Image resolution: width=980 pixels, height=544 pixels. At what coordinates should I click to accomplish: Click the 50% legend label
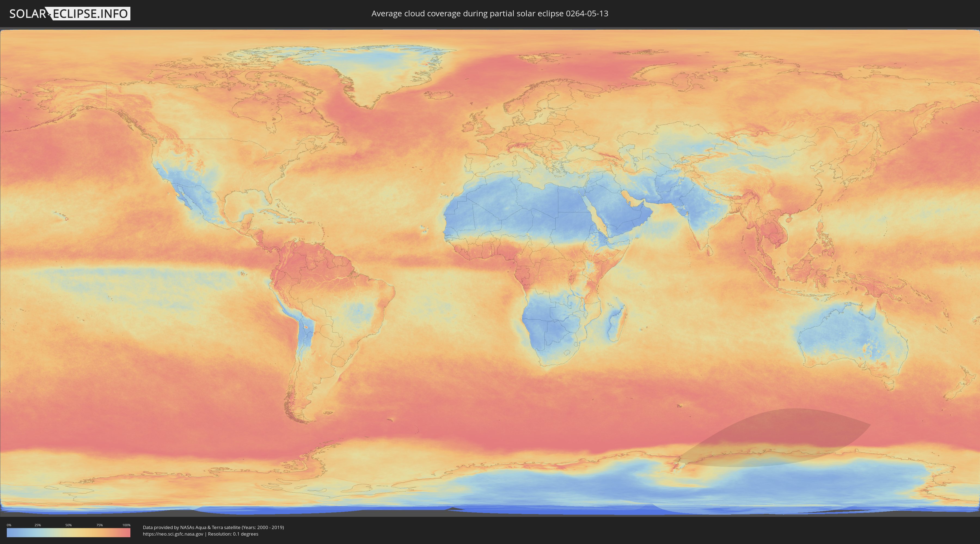point(69,525)
